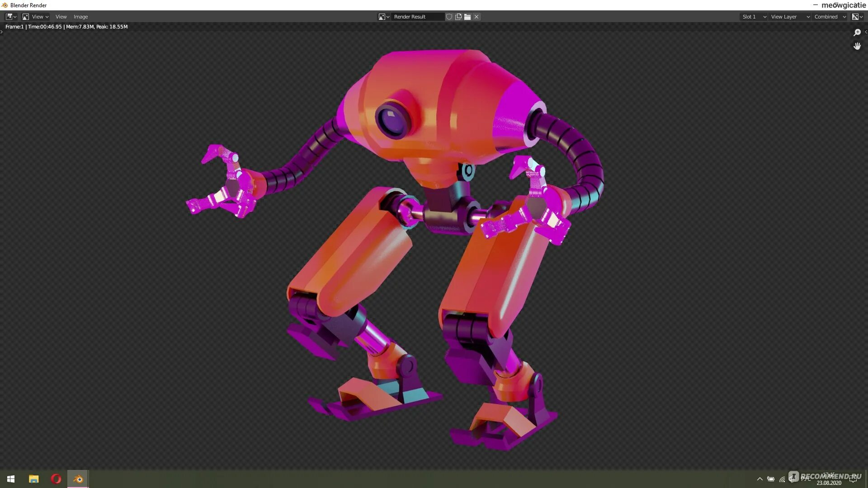Open the View Layer selector

click(x=790, y=17)
